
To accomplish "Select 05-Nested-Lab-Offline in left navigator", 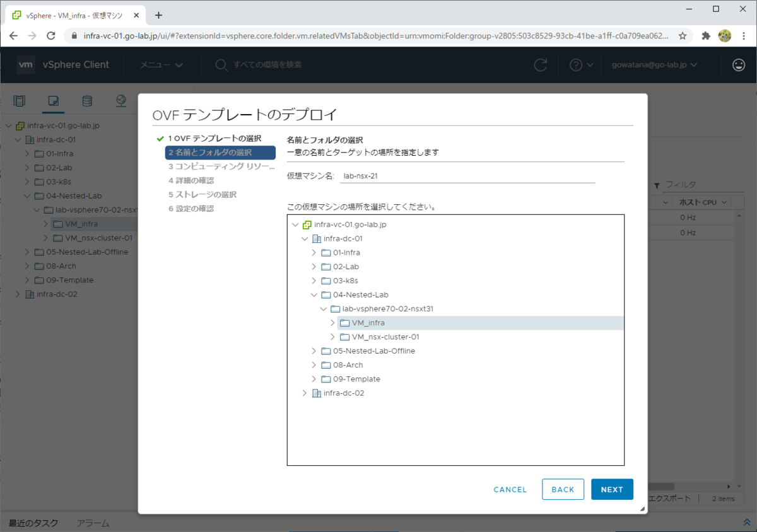I will [x=87, y=252].
